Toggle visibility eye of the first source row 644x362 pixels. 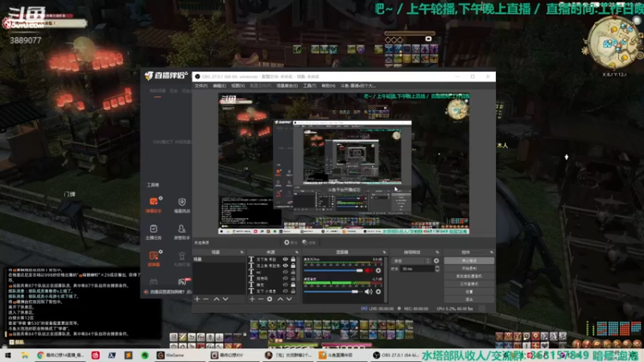(x=286, y=259)
